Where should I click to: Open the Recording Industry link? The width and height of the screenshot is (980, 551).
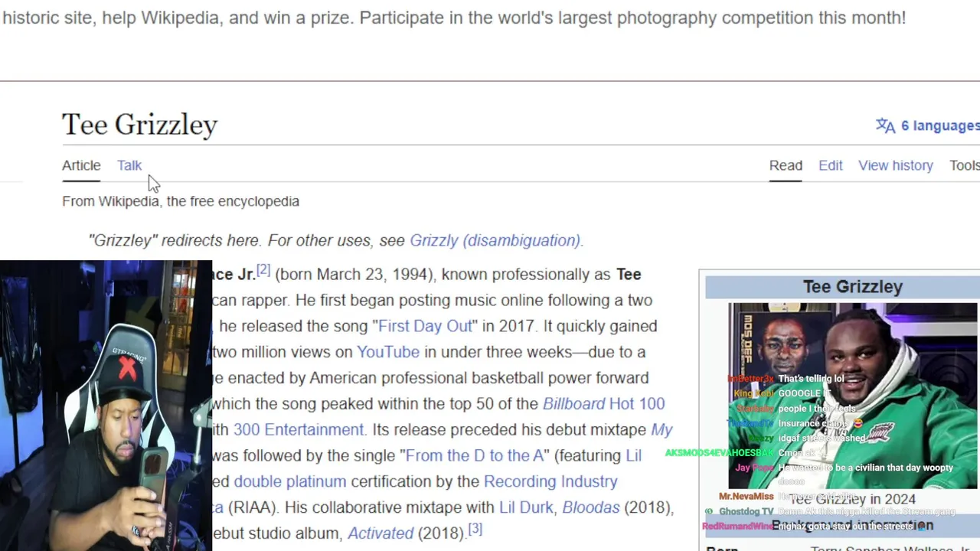coord(550,481)
